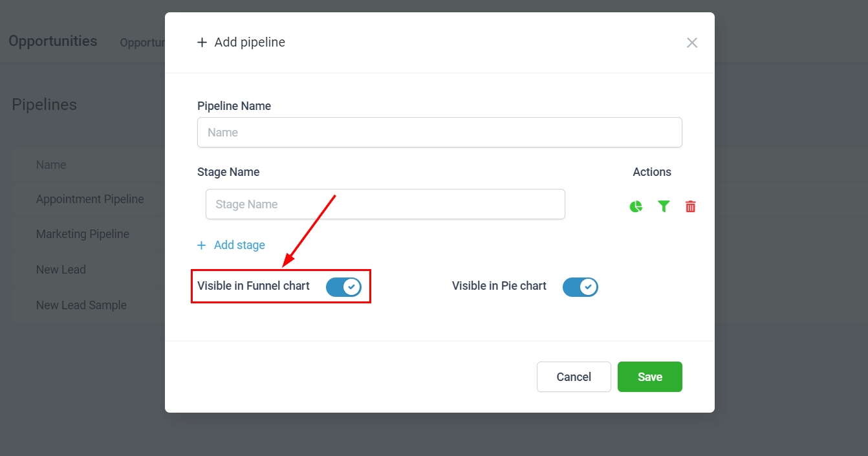Click the Name column header

51,165
